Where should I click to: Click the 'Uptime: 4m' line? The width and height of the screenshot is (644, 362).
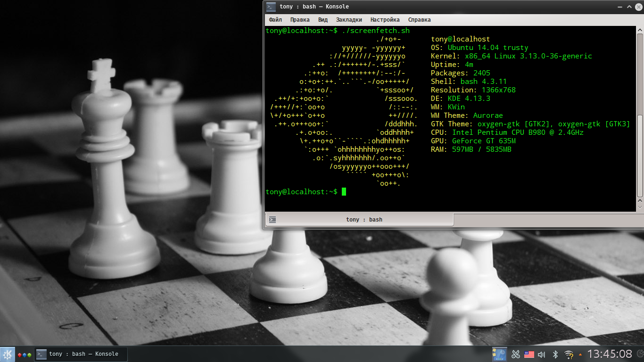coord(452,65)
